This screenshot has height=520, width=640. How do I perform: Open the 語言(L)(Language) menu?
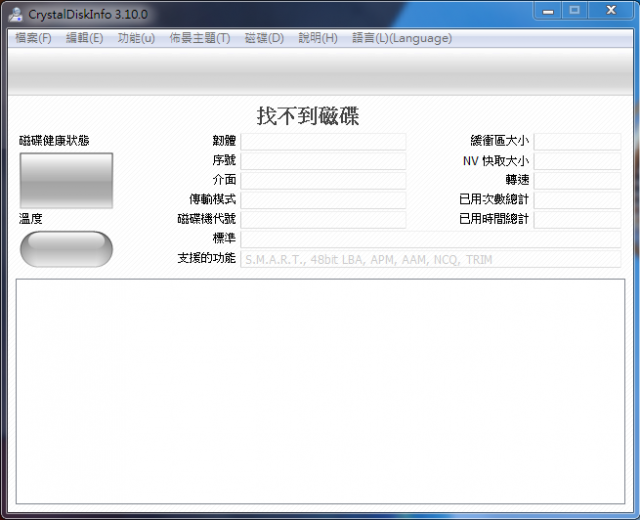click(402, 38)
